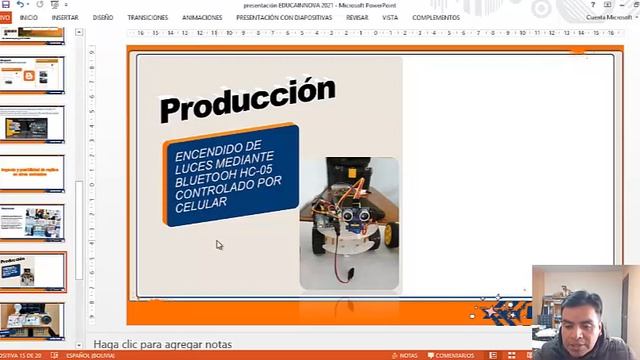Select thumbnail with classroom photos collage

coord(32,223)
